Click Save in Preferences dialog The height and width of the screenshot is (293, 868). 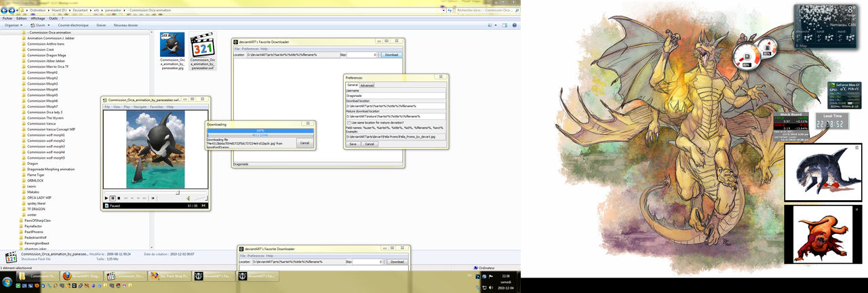point(353,144)
